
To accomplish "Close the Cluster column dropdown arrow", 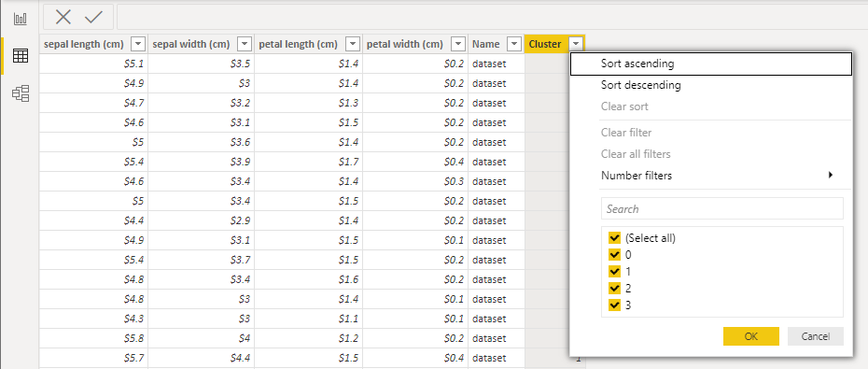I will tap(576, 44).
